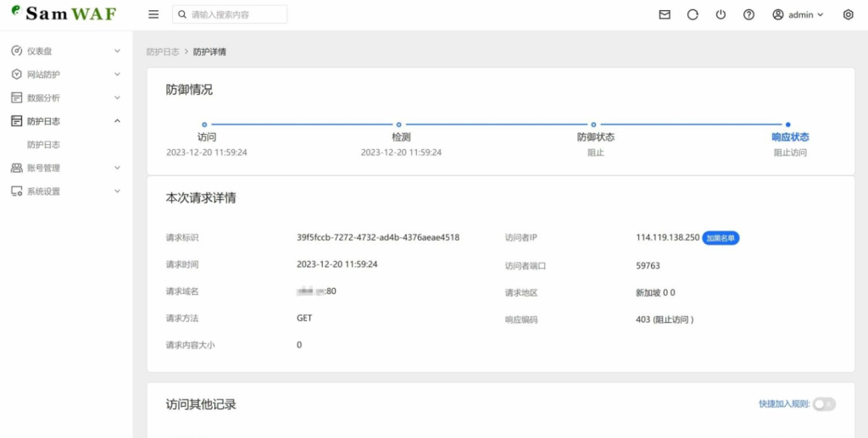Toggle the 快捷加入规则 switch

point(824,404)
